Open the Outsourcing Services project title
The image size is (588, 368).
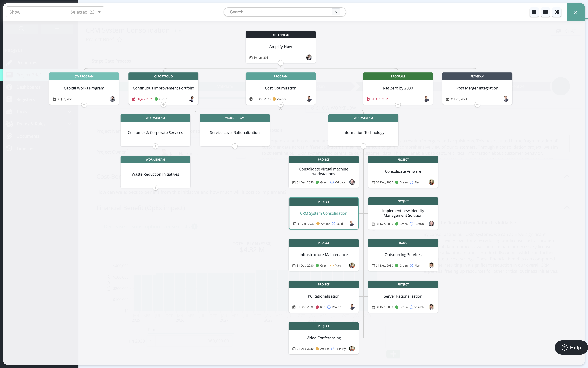(403, 255)
